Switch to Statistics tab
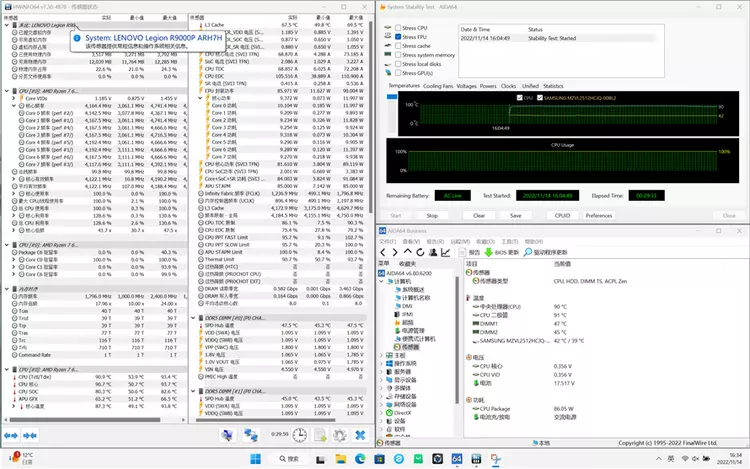The width and height of the screenshot is (750, 469). coord(553,86)
